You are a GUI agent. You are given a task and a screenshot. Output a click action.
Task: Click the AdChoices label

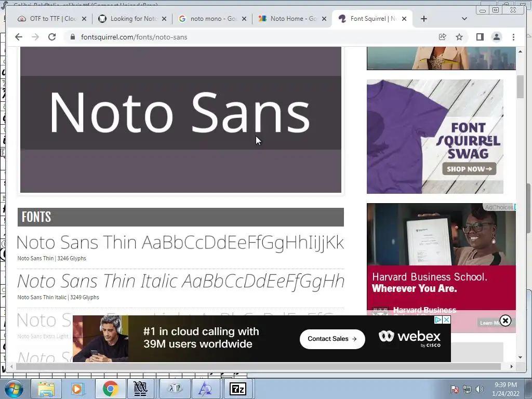[x=499, y=207]
